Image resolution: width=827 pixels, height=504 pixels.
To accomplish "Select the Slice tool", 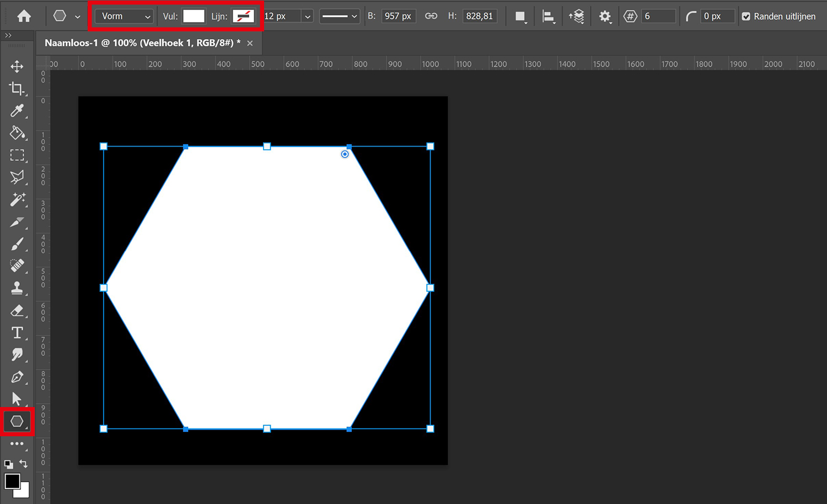I will (17, 222).
